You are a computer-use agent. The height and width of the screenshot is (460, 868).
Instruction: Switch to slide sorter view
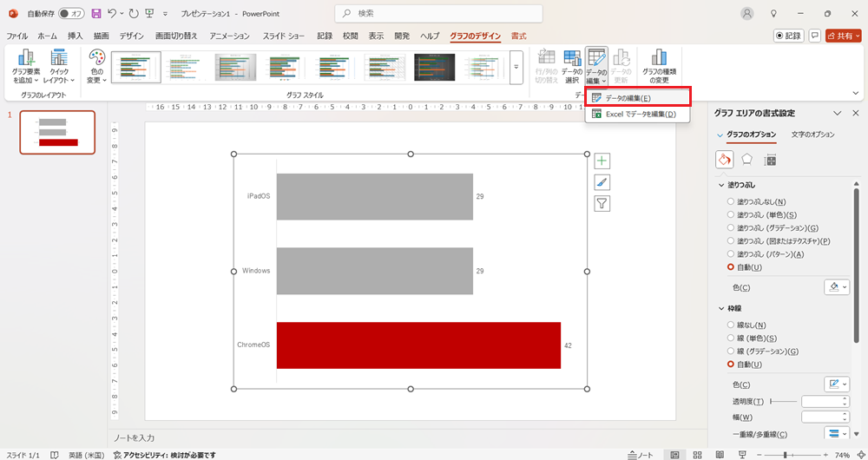pos(698,455)
